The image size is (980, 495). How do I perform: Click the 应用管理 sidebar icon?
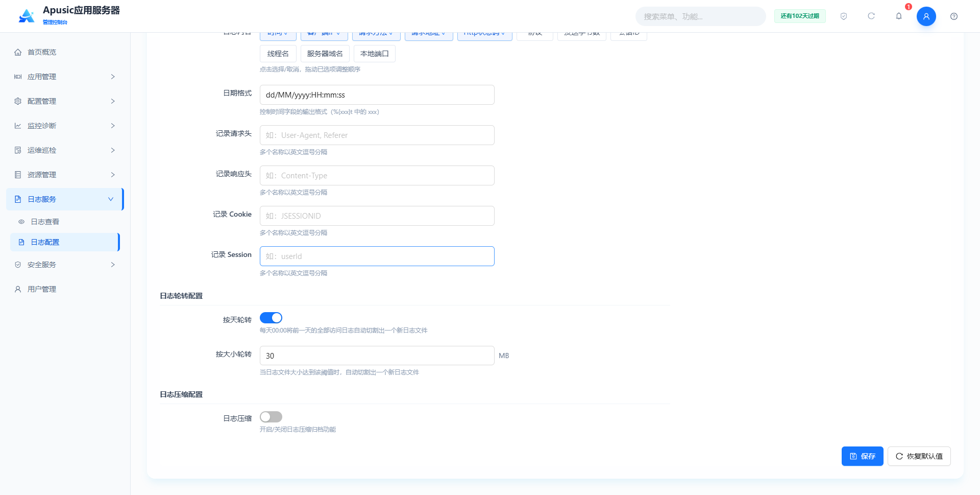pos(18,77)
